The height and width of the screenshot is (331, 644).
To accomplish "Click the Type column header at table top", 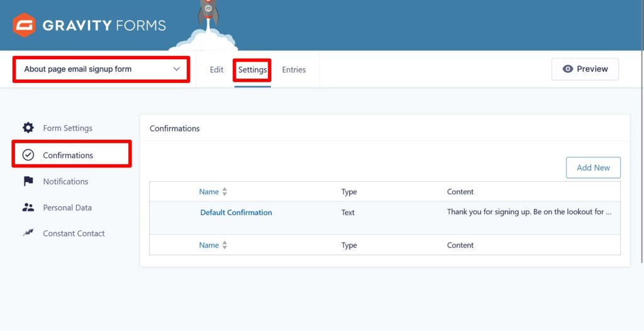I will click(x=349, y=192).
